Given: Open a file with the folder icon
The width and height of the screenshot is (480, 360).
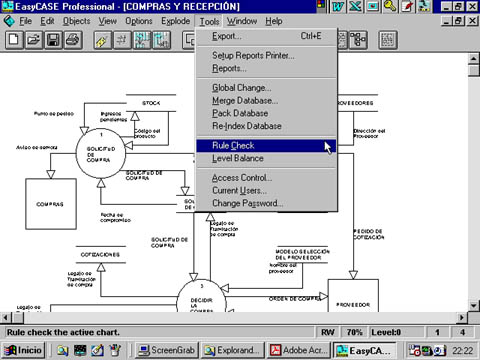Looking at the screenshot, I should 34,40.
